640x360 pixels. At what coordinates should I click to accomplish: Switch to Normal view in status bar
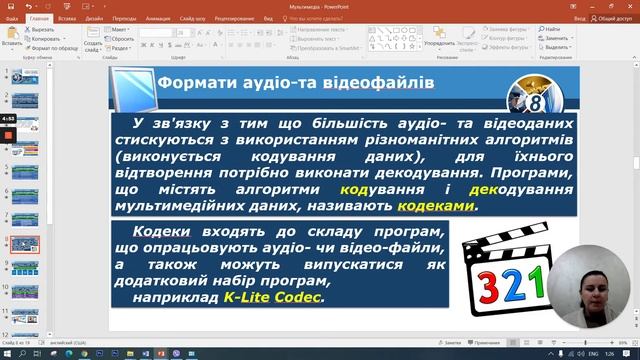[513, 343]
